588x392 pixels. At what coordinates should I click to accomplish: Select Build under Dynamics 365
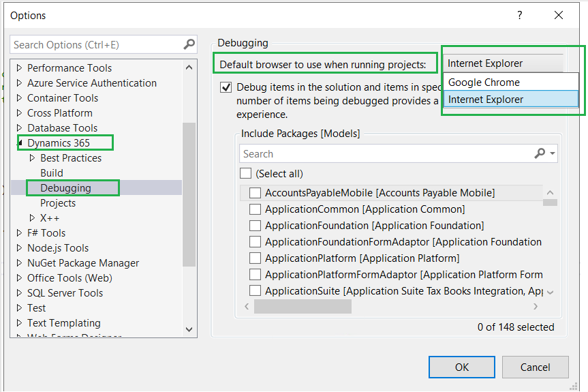click(x=52, y=173)
